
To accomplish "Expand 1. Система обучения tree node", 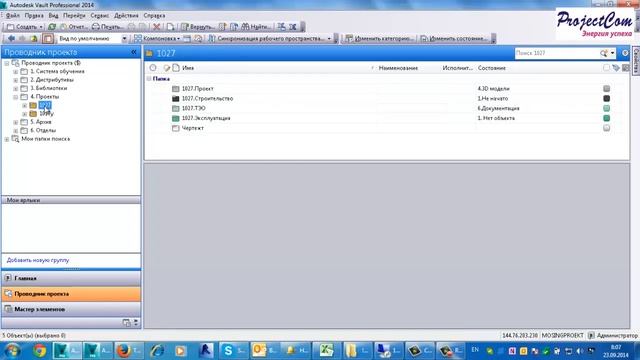I will [x=16, y=72].
